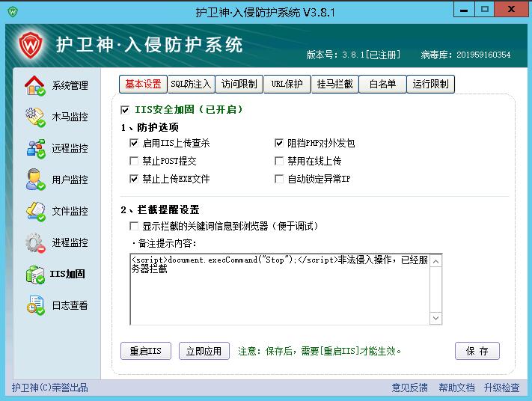Maximize the 护卫神 window
This screenshot has width=532, height=401.
[x=485, y=10]
